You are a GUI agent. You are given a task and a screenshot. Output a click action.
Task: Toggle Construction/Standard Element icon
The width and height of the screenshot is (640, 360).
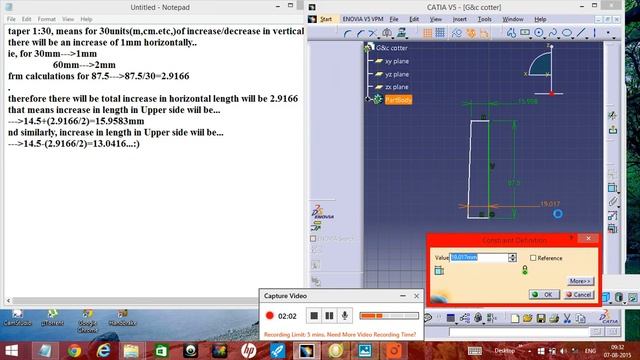[456, 33]
